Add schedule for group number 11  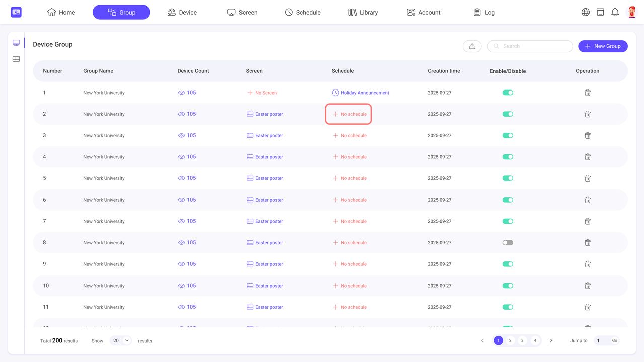(x=350, y=307)
